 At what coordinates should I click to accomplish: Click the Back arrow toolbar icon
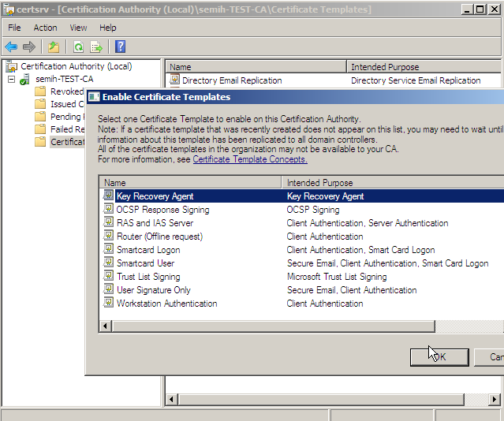[x=11, y=47]
